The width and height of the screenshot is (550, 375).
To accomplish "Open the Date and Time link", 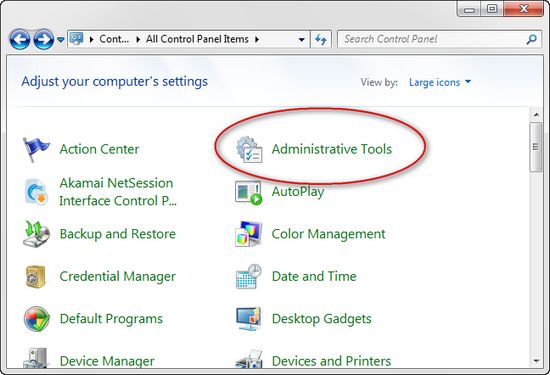I will (x=314, y=276).
